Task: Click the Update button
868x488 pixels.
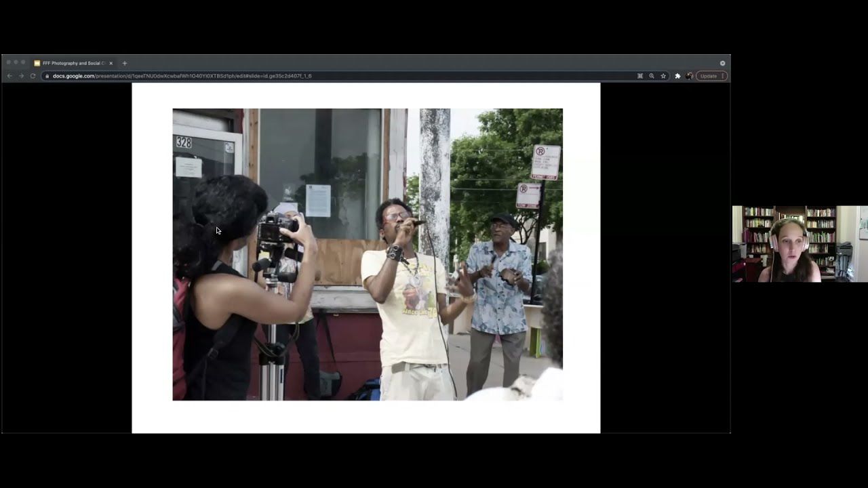Action: [708, 76]
